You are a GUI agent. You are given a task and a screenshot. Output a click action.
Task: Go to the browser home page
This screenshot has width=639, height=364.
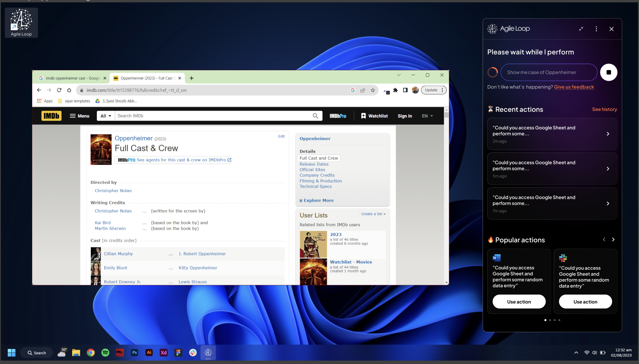(69, 90)
